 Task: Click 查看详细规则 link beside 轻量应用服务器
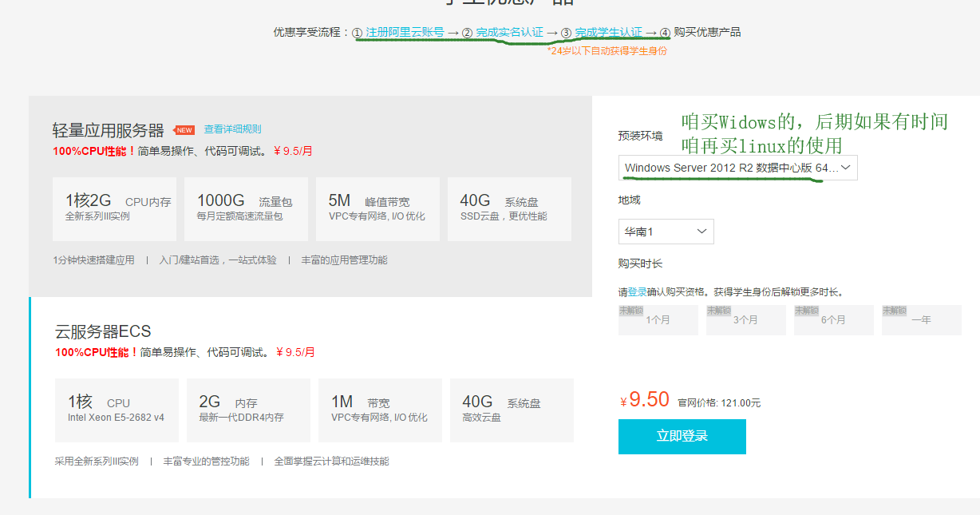tap(232, 129)
